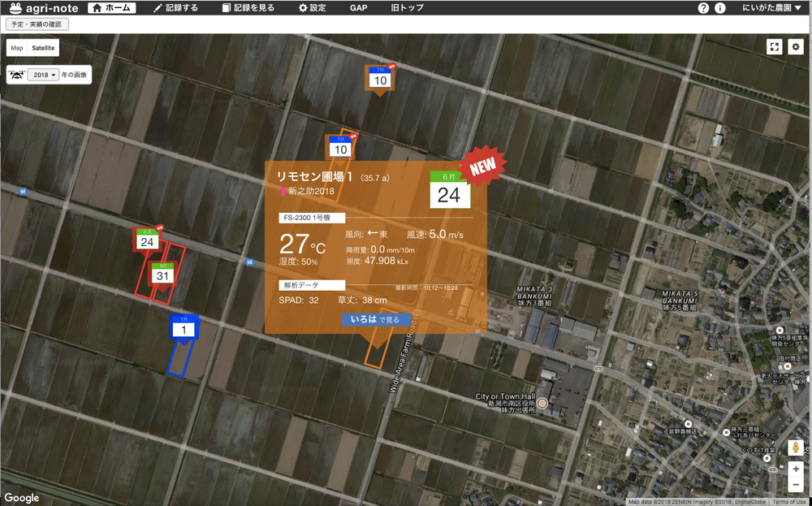Click the FS-2300 1号機 label
The height and width of the screenshot is (506, 812).
click(311, 218)
